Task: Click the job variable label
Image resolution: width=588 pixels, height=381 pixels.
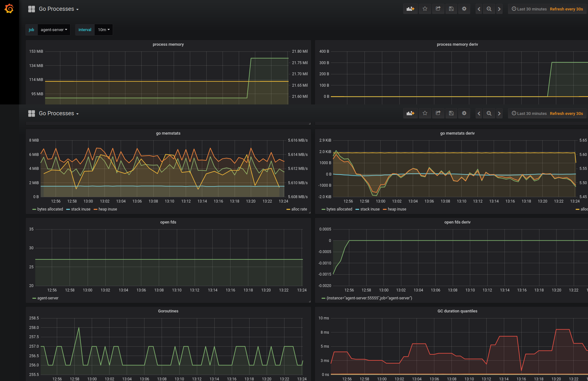Action: [x=31, y=30]
